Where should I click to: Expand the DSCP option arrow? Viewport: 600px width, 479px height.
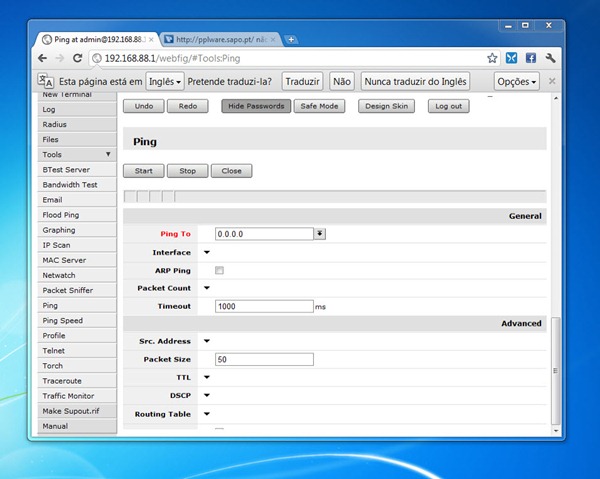207,396
